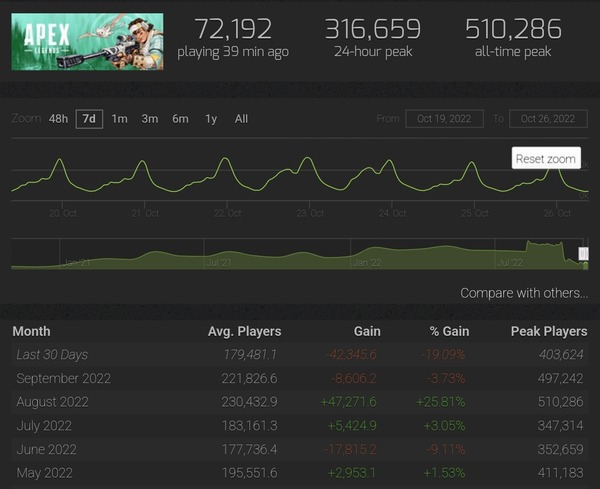The width and height of the screenshot is (600, 489).
Task: Click the Month column header
Action: pyautogui.click(x=31, y=331)
